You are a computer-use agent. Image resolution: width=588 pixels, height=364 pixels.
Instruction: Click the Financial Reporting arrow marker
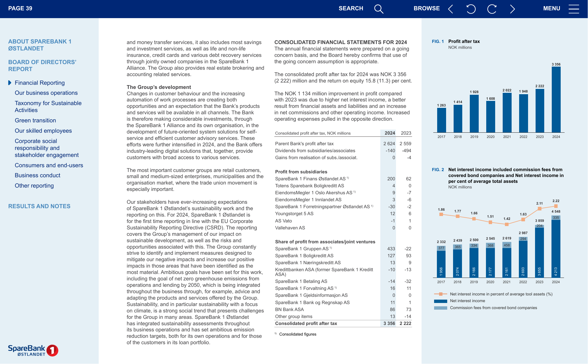(10, 83)
